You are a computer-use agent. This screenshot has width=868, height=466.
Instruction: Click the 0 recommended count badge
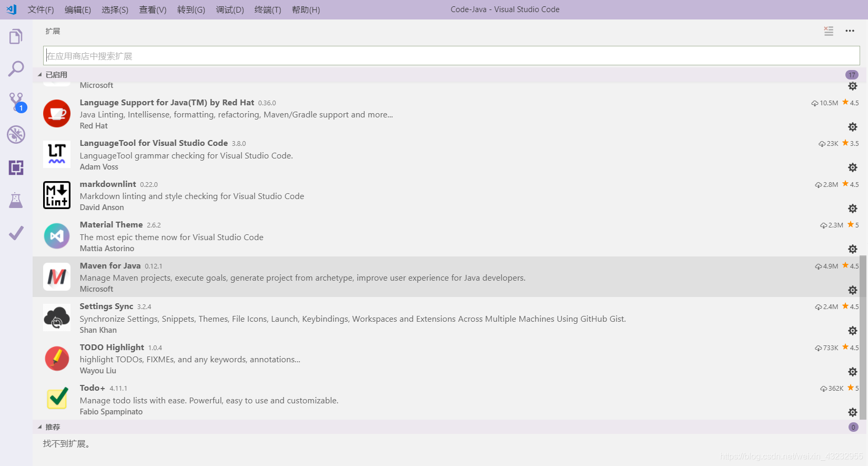(x=853, y=427)
